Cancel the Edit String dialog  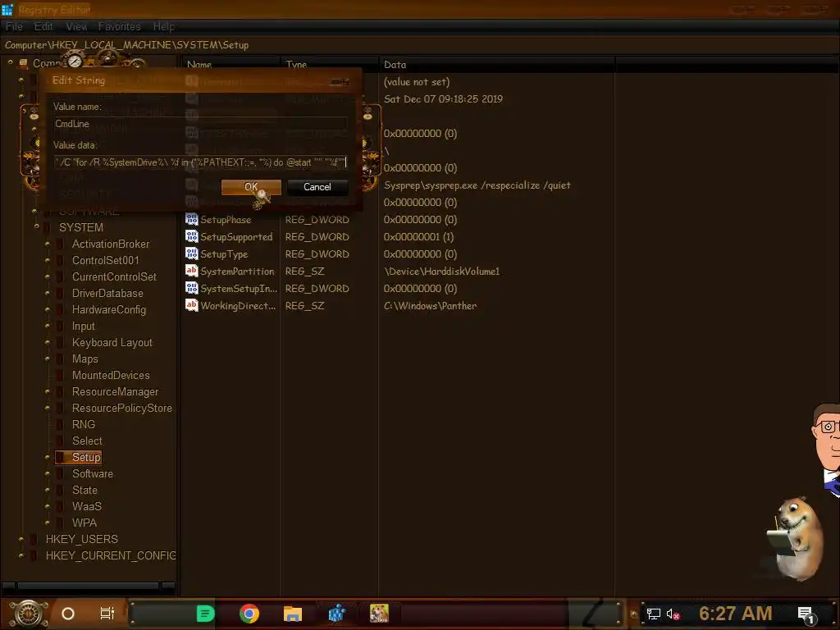(x=317, y=187)
